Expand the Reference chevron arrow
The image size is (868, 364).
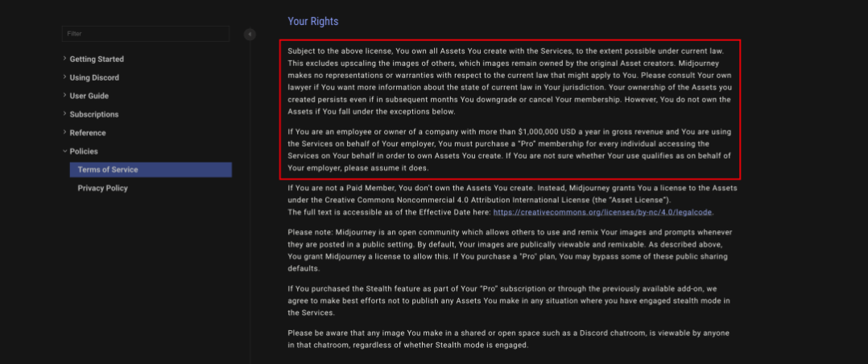tap(64, 133)
